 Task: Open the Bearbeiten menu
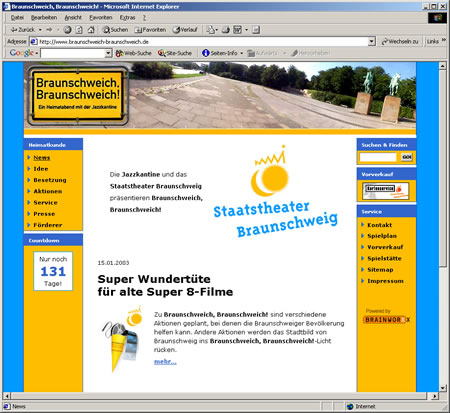[x=44, y=18]
